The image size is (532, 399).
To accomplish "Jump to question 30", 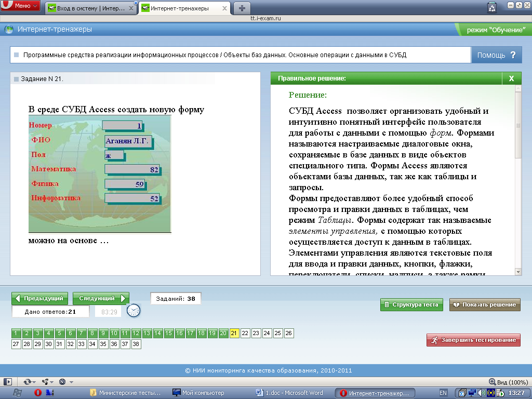I will [48, 344].
